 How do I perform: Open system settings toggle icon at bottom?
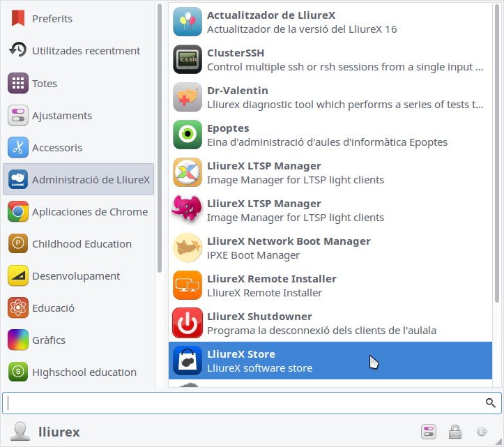[x=428, y=432]
